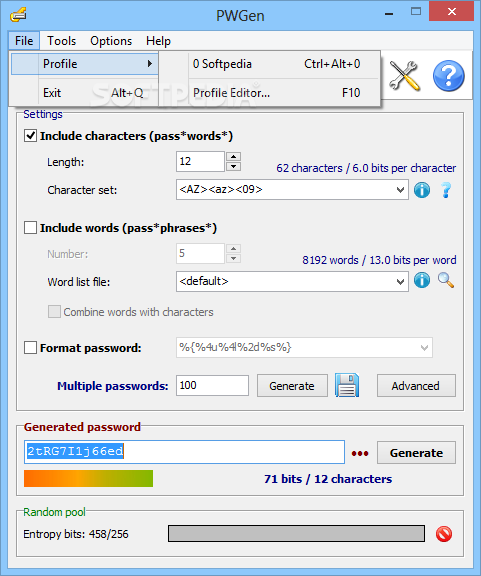Browse word list file with magnifier icon

point(446,280)
